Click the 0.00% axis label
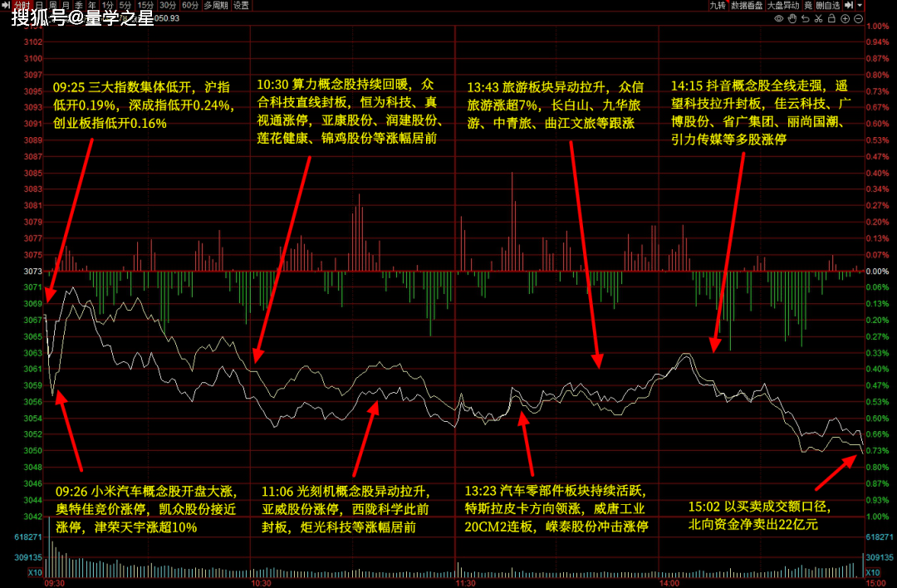The image size is (897, 588). 878,271
